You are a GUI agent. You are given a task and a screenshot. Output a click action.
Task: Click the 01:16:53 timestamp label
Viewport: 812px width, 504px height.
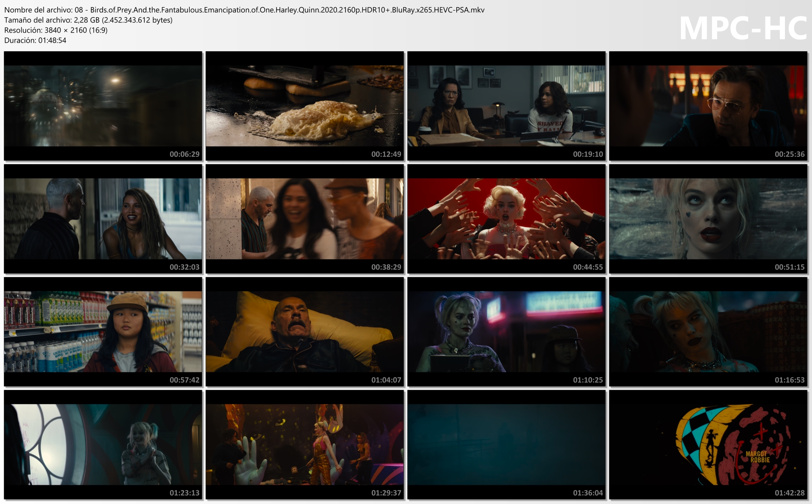[790, 380]
